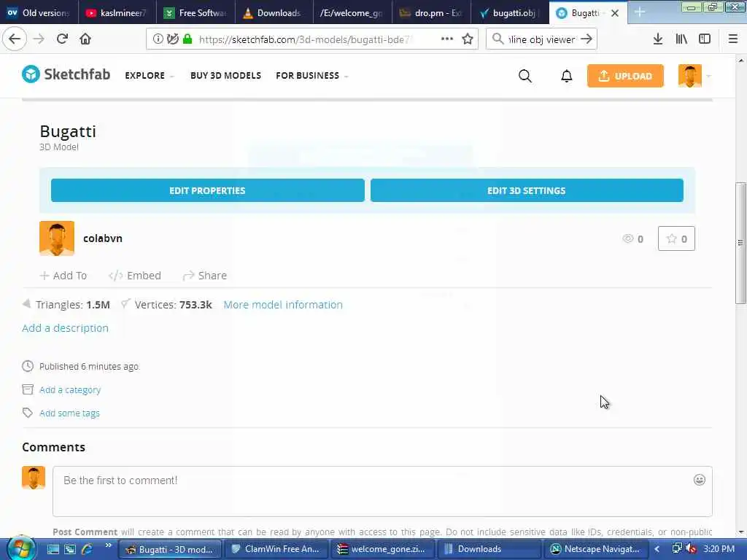Click the tracking protection shield icon
747x560 pixels.
click(173, 39)
